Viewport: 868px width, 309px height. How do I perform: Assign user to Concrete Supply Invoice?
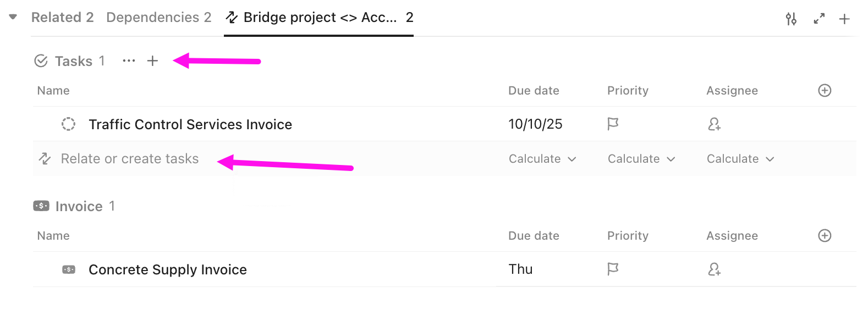point(714,269)
